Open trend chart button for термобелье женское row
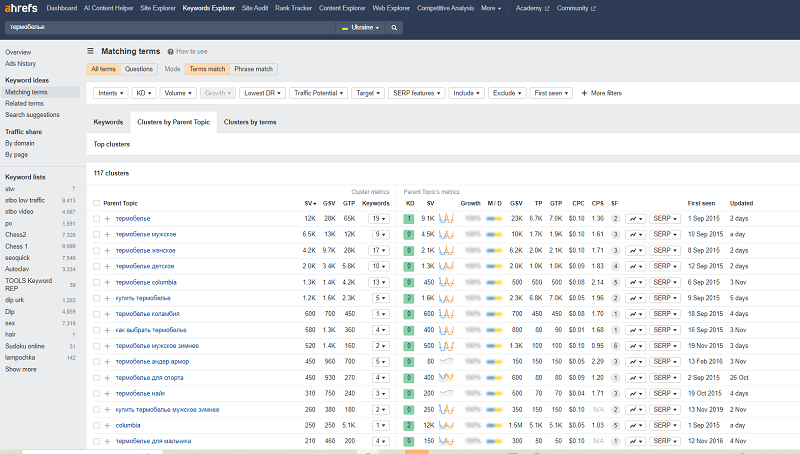The height and width of the screenshot is (454, 800). [x=636, y=250]
